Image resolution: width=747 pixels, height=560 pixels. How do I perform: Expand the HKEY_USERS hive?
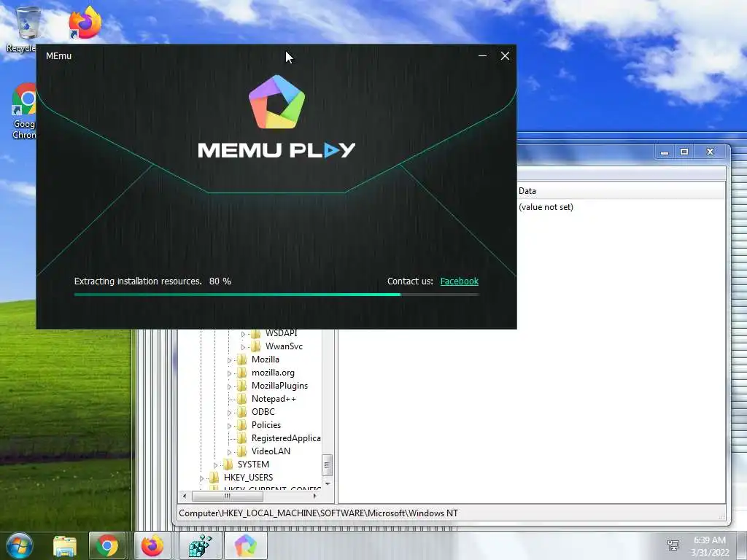pyautogui.click(x=201, y=478)
